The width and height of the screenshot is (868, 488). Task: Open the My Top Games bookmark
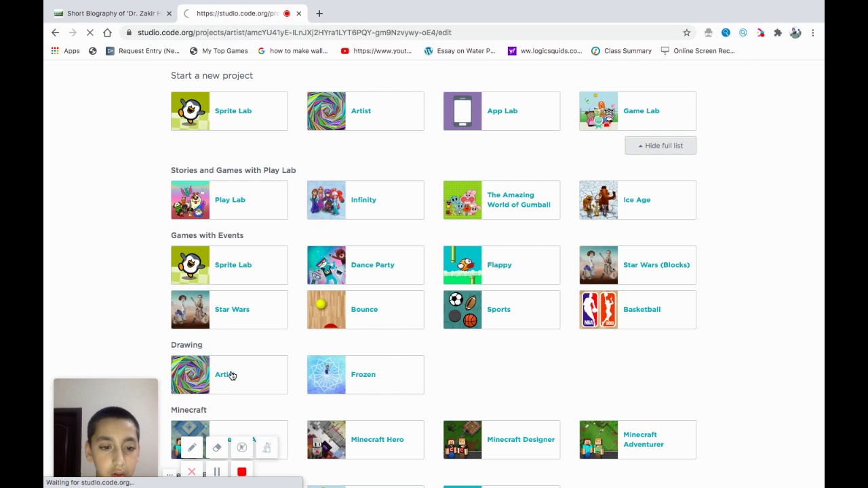point(218,51)
